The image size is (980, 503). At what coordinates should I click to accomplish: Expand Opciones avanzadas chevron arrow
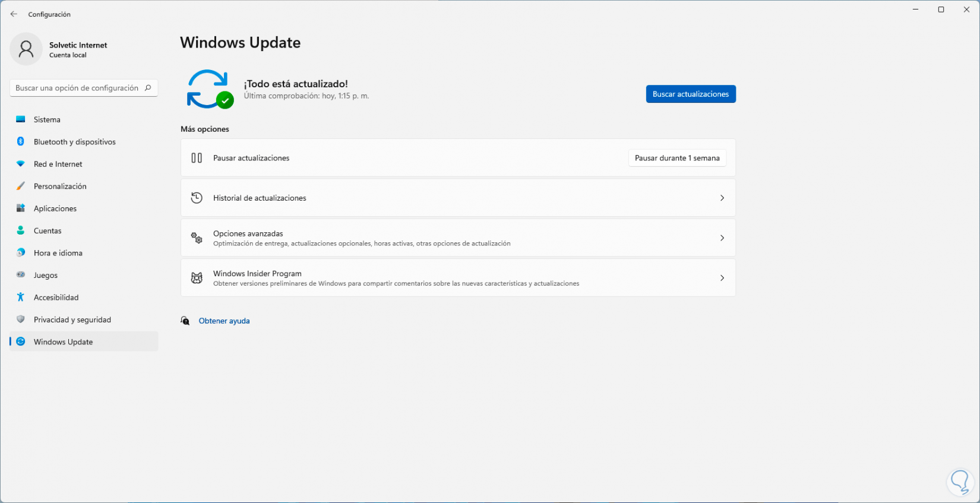click(x=722, y=238)
